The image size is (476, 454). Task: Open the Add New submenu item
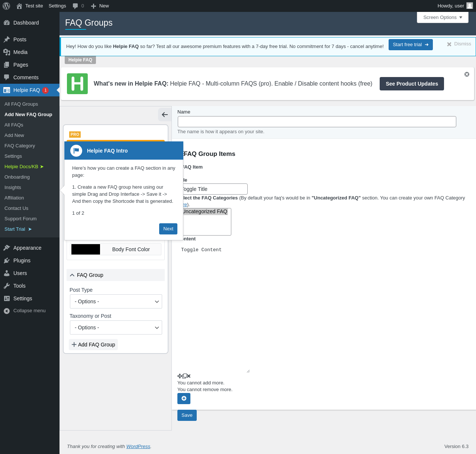click(x=14, y=135)
